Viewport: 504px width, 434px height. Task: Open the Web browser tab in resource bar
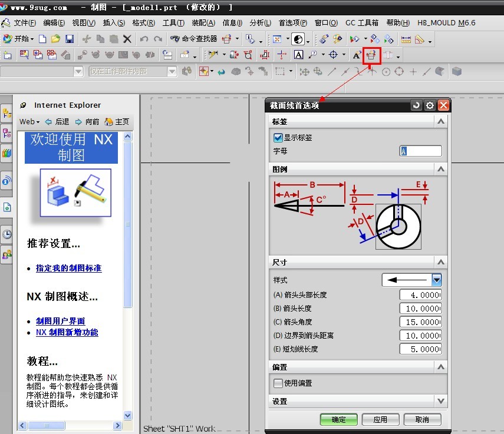point(6,207)
